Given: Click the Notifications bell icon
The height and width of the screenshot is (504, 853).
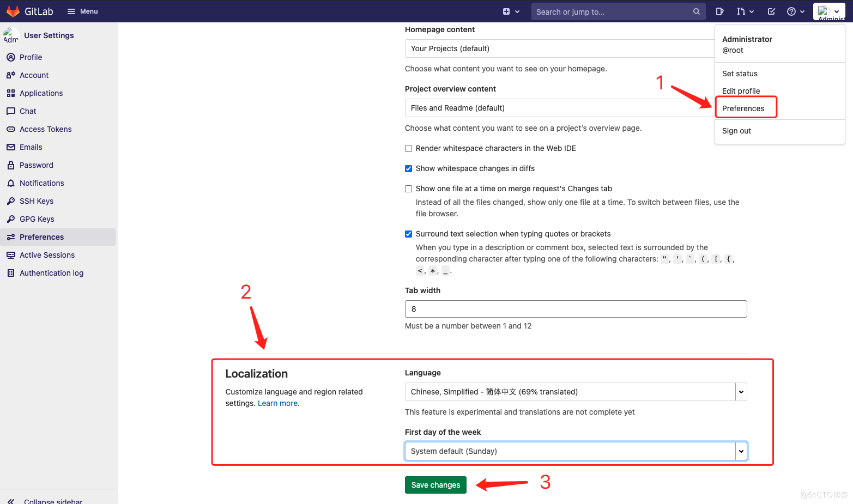Looking at the screenshot, I should (11, 183).
